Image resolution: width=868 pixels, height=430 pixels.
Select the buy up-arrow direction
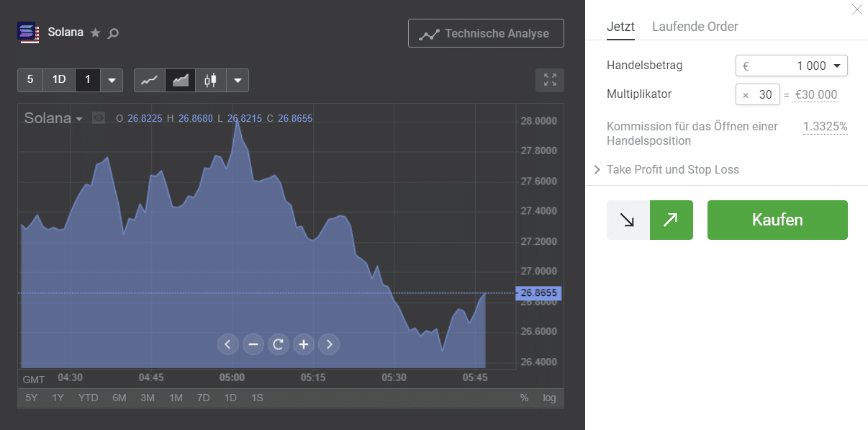672,220
